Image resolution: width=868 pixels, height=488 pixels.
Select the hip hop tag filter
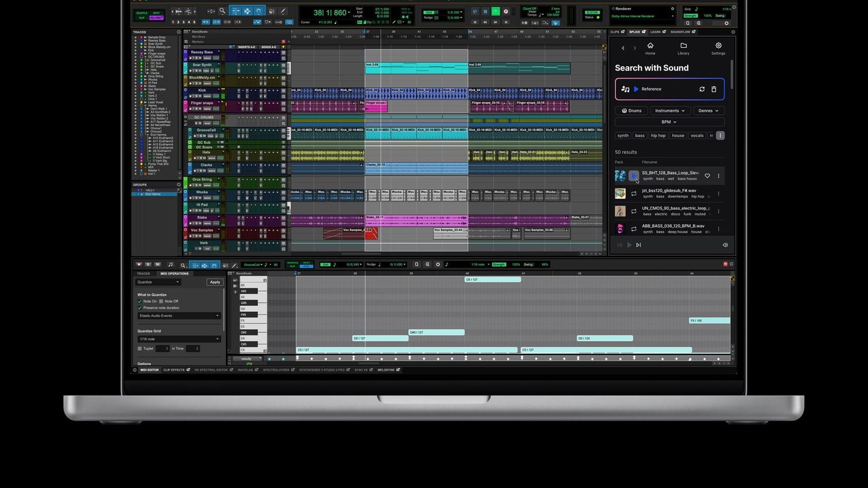658,136
